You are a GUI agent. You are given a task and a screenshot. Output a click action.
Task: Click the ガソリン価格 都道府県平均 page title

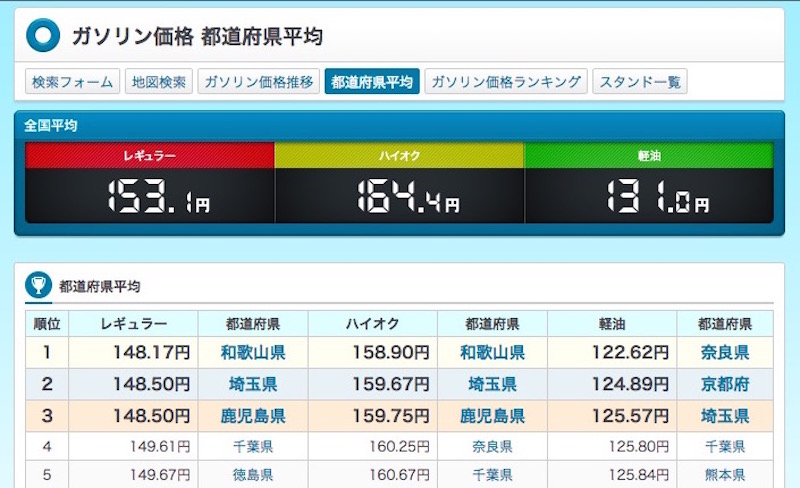click(x=197, y=36)
